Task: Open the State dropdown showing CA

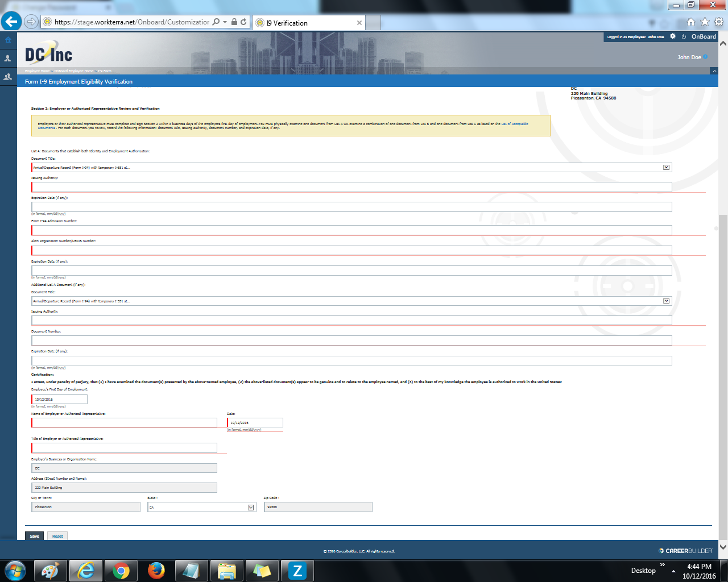Action: click(251, 508)
